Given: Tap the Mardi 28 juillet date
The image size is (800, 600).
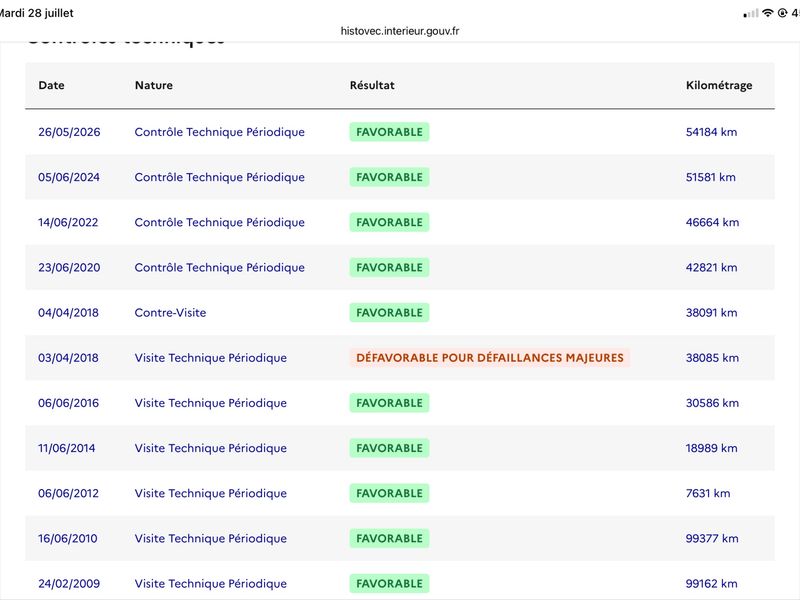Looking at the screenshot, I should coord(36,13).
